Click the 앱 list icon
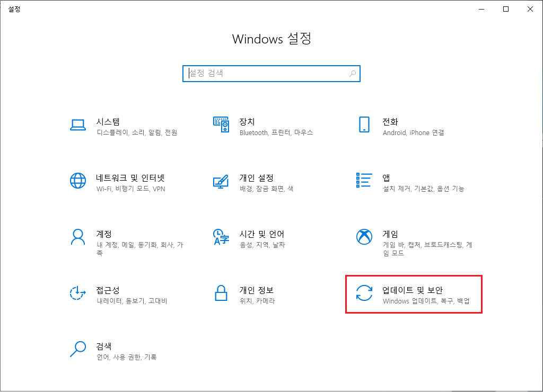Image resolution: width=543 pixels, height=392 pixels. 364,180
